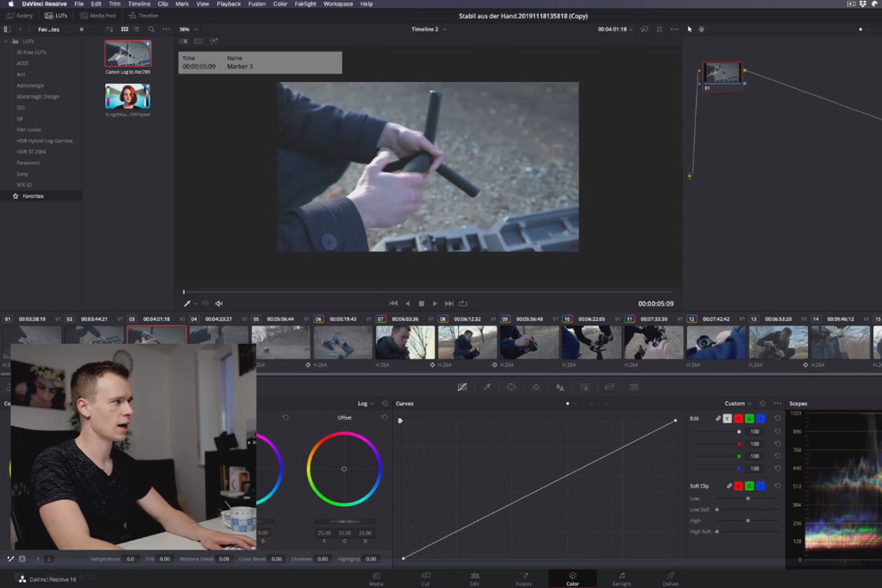Screen dimensions: 882x588
Task: Open LUT browser three-dot options menu
Action: 166,29
